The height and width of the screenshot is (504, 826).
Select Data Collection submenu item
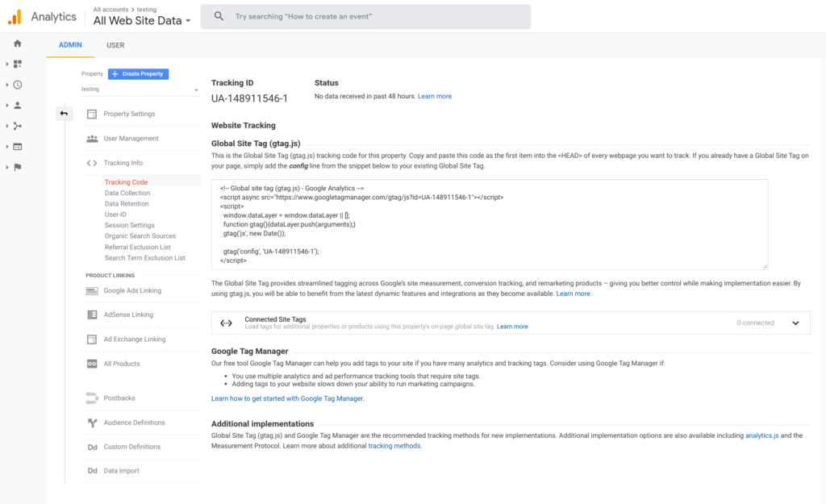click(127, 193)
